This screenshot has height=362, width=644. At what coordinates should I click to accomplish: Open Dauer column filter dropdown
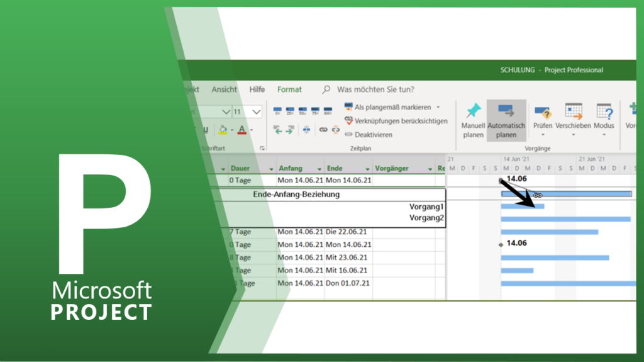[271, 169]
